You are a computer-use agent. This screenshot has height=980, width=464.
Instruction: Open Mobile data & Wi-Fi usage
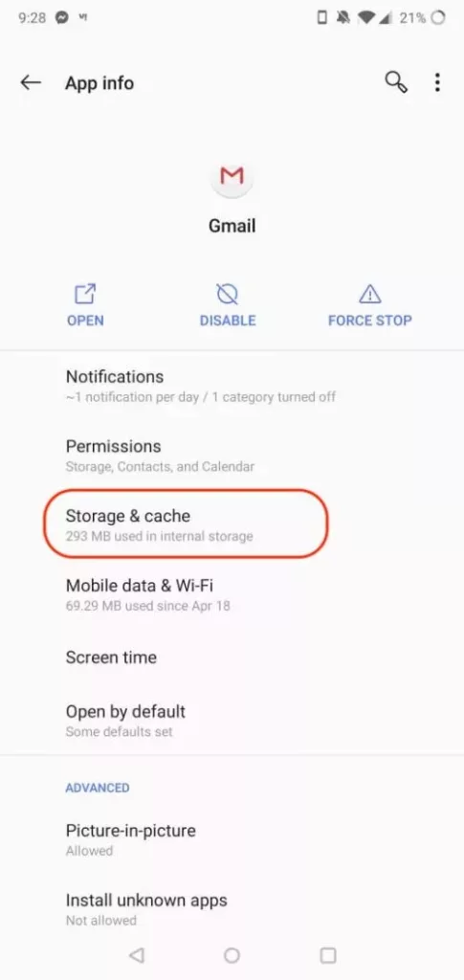coord(232,595)
